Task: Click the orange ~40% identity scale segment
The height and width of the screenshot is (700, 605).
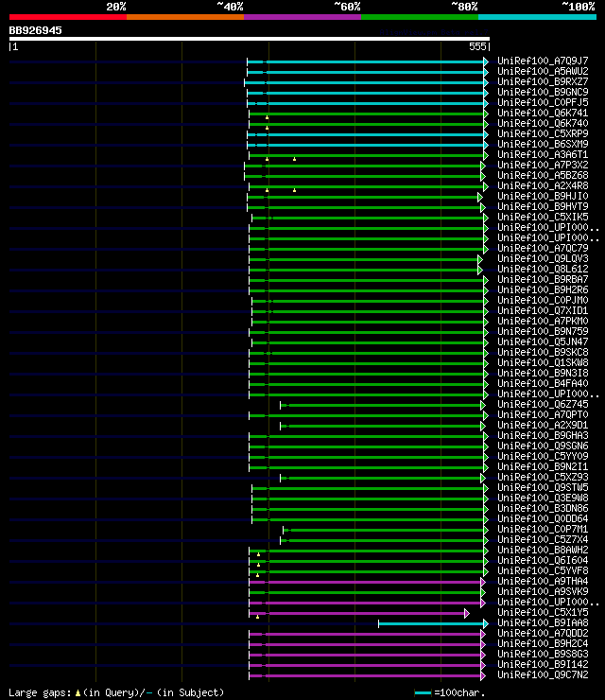Action: tap(185, 17)
